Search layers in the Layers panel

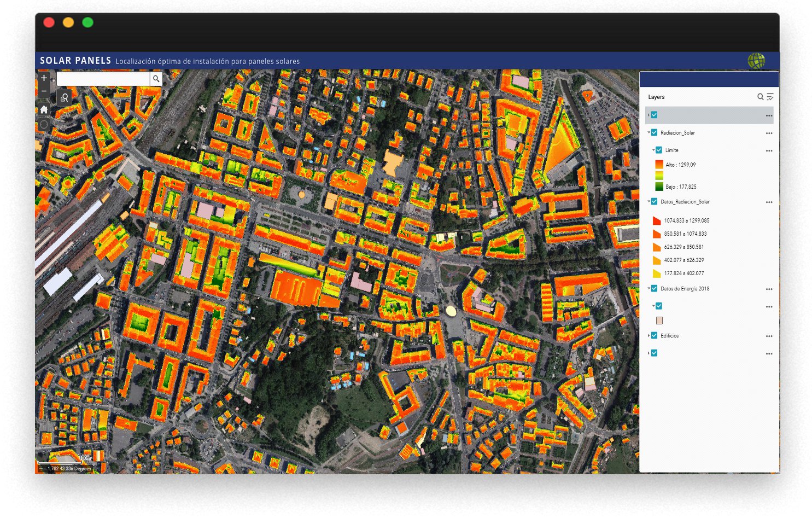[760, 97]
